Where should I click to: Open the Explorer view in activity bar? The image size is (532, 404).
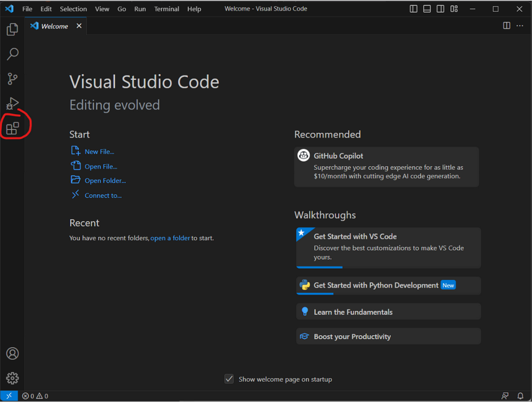click(x=12, y=29)
